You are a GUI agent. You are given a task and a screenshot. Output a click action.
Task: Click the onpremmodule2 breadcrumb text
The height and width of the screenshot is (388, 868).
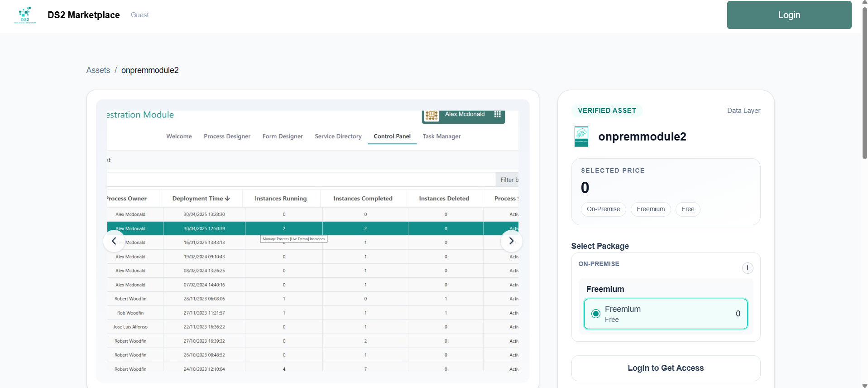click(x=150, y=70)
